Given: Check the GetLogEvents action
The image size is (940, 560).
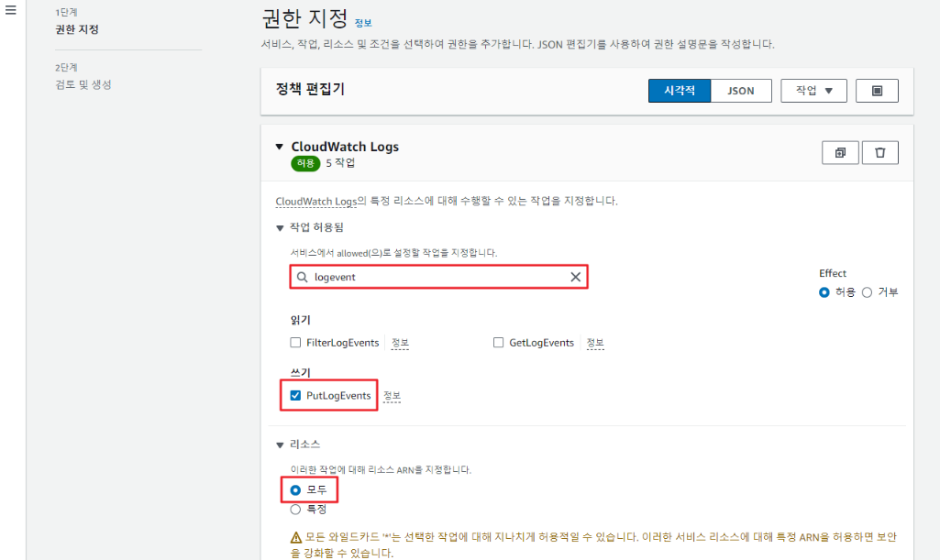Looking at the screenshot, I should point(498,343).
